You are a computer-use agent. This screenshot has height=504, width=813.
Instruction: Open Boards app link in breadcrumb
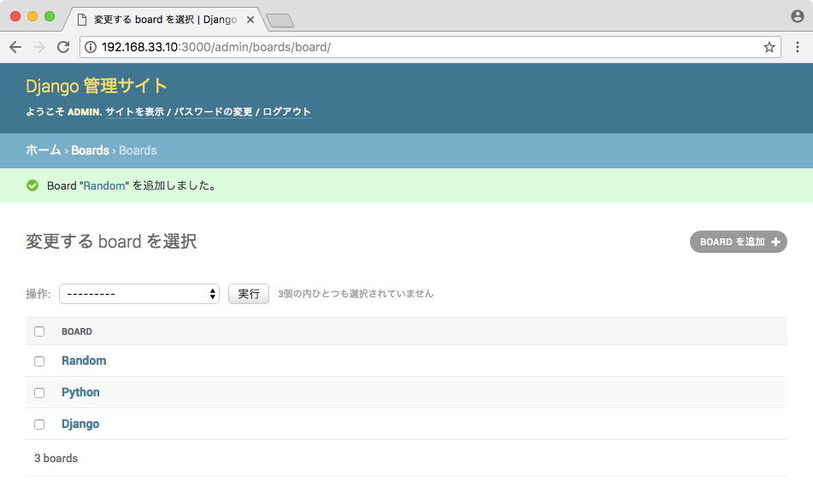[91, 150]
